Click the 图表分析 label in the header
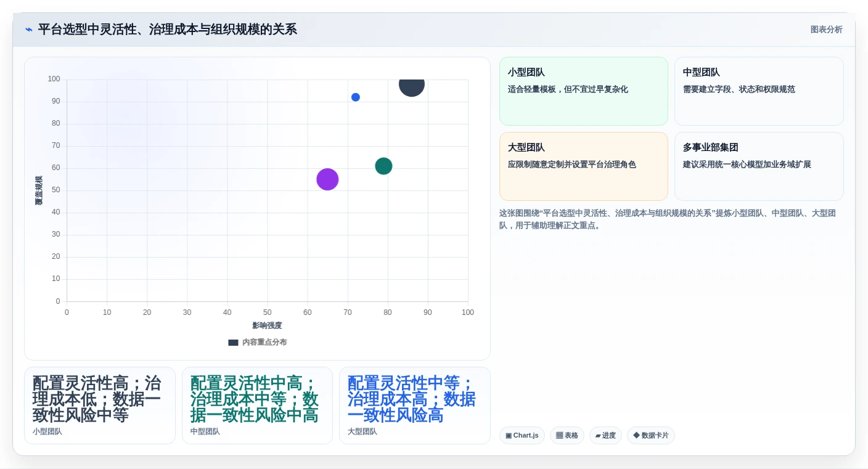This screenshot has height=469, width=868. click(826, 30)
